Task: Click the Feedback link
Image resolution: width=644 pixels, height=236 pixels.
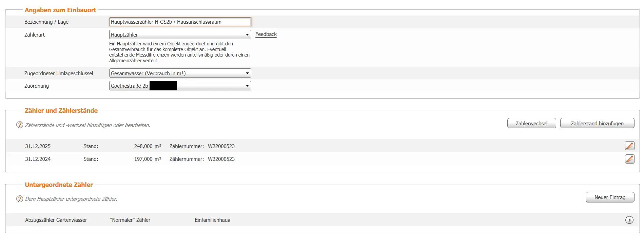Action: click(266, 34)
